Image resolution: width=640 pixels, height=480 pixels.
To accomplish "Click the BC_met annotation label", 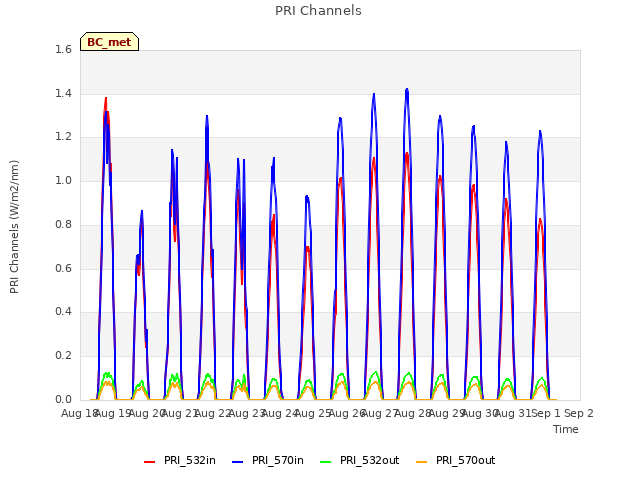I will (109, 42).
